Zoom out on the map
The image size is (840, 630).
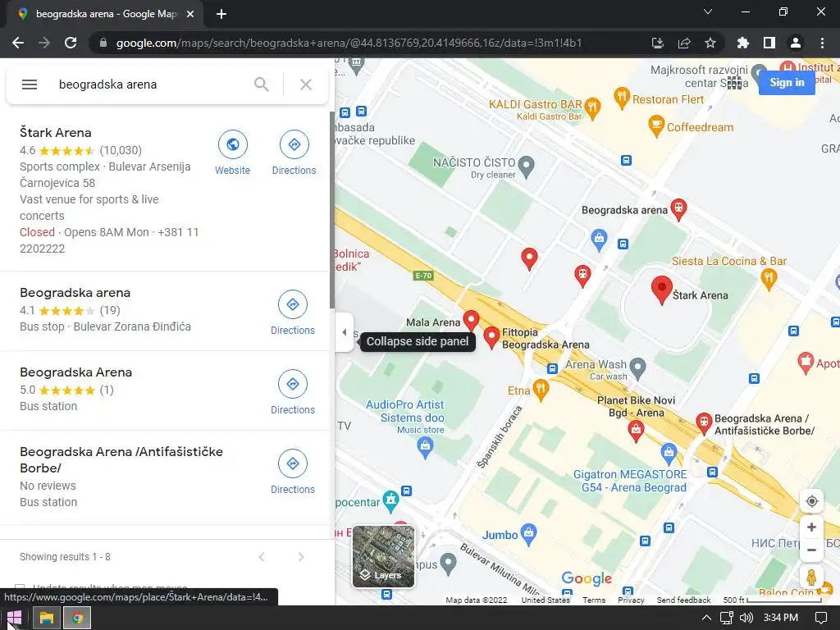coord(811,550)
